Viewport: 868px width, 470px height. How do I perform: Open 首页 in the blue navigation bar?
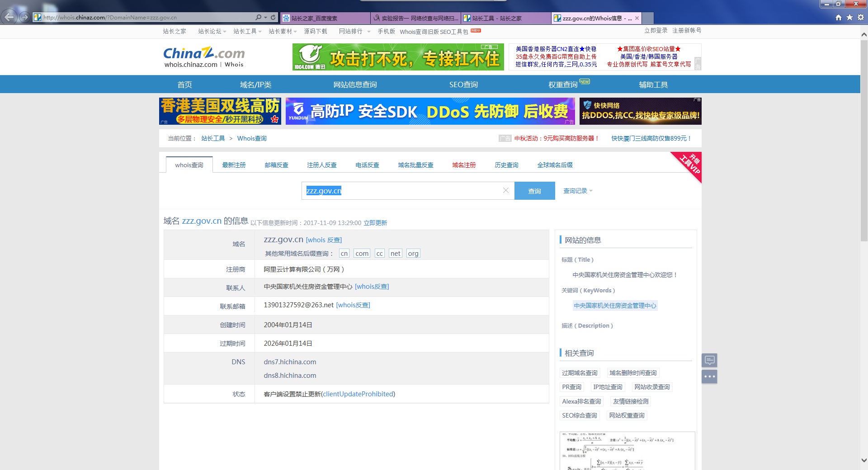tap(184, 85)
